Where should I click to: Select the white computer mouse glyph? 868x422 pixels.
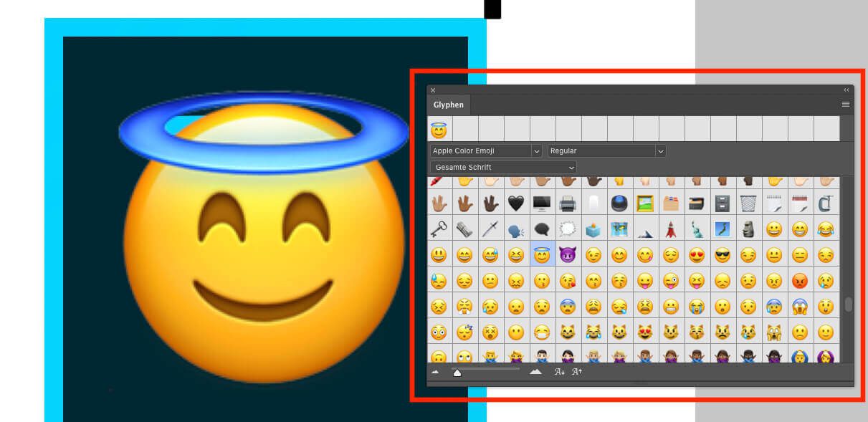(x=593, y=204)
